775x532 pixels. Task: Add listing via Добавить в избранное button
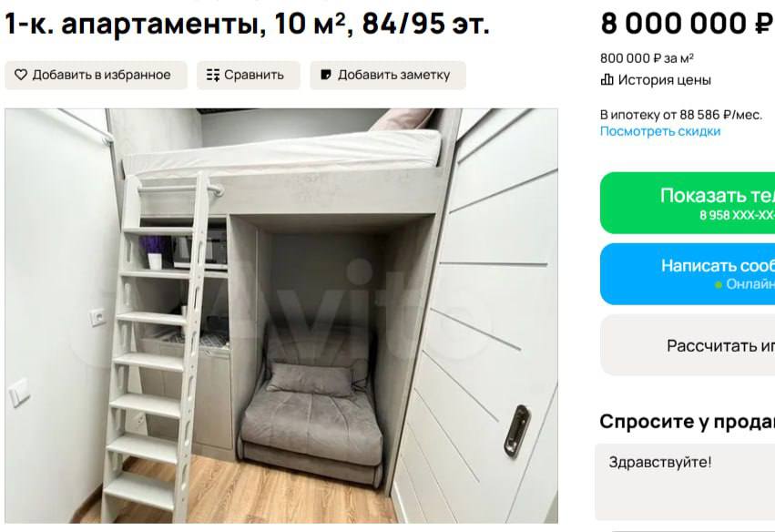point(96,75)
